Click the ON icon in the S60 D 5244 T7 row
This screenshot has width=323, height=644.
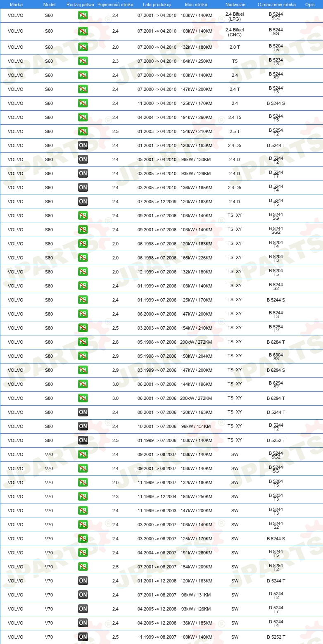(83, 173)
